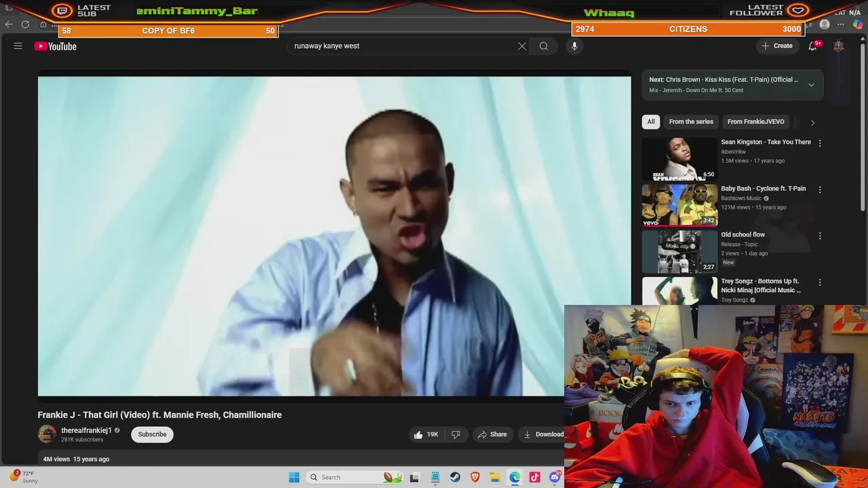The image size is (868, 488).
Task: Open the YouTube guide hamburger menu
Action: (18, 46)
